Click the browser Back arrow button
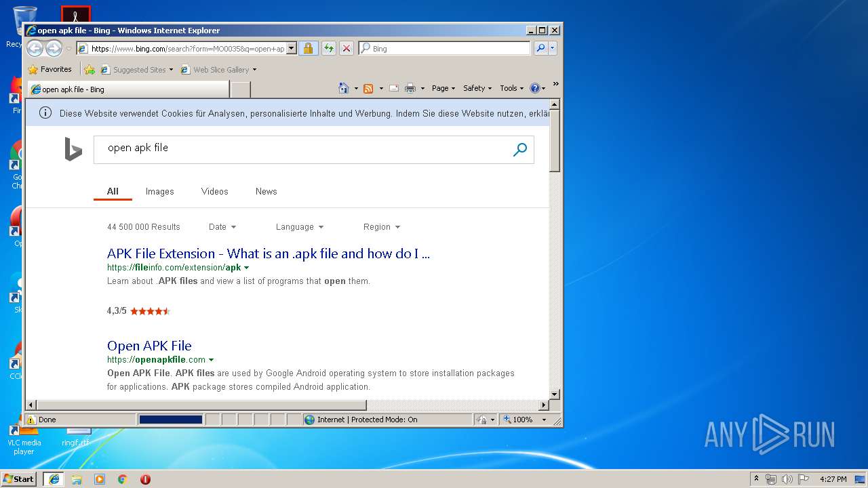The width and height of the screenshot is (868, 488). click(35, 48)
